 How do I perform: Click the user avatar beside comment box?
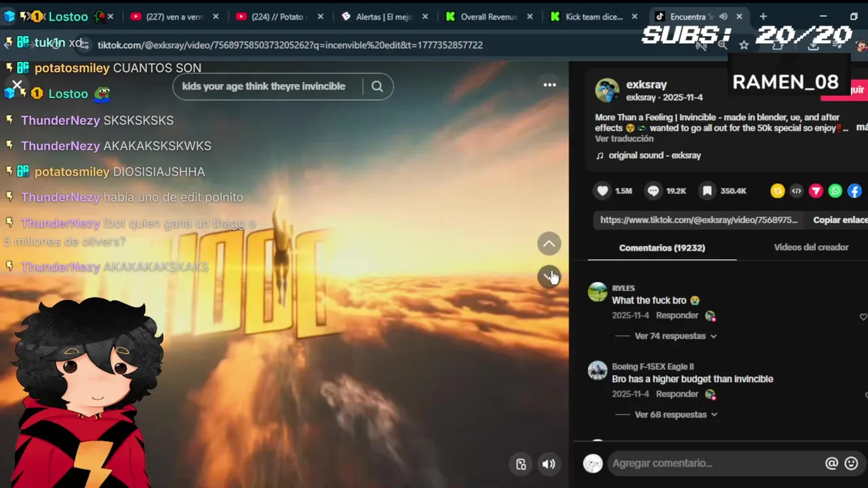coord(593,464)
